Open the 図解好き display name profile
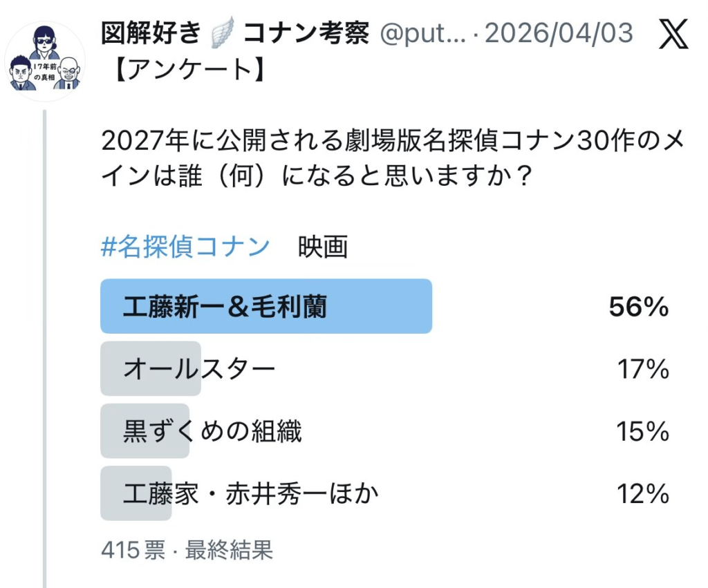The image size is (708, 588). click(151, 32)
